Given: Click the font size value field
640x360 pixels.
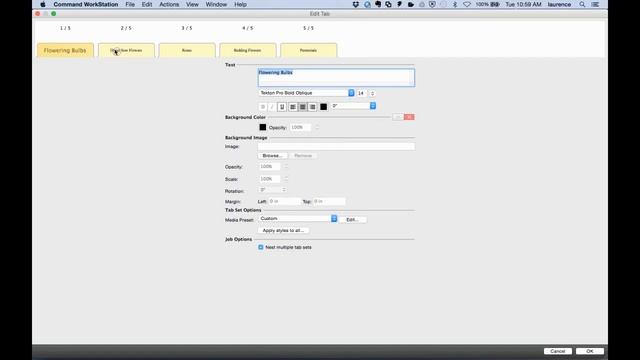Looking at the screenshot, I should tap(362, 93).
